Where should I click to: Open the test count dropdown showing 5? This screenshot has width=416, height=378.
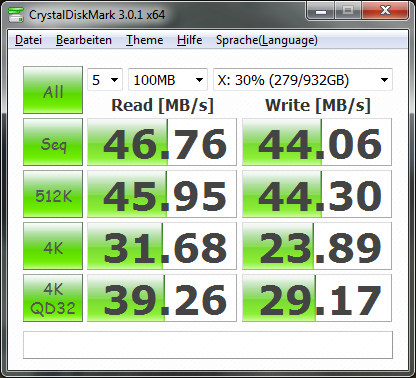(x=105, y=80)
